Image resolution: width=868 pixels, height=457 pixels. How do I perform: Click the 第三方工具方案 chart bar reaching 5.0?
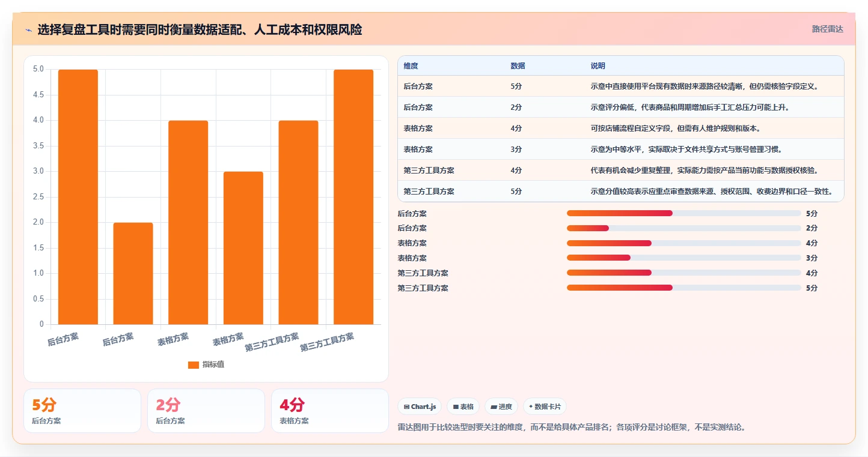[353, 197]
